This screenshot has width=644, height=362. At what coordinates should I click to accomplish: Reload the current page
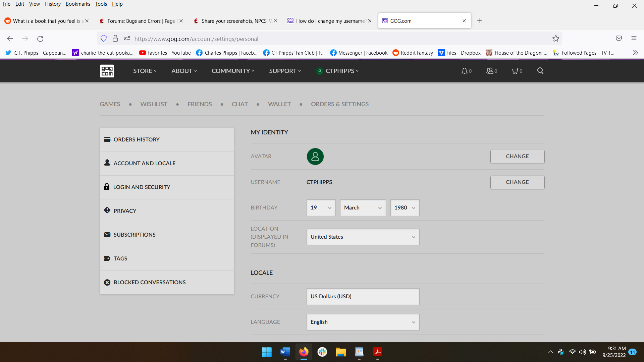tap(40, 39)
